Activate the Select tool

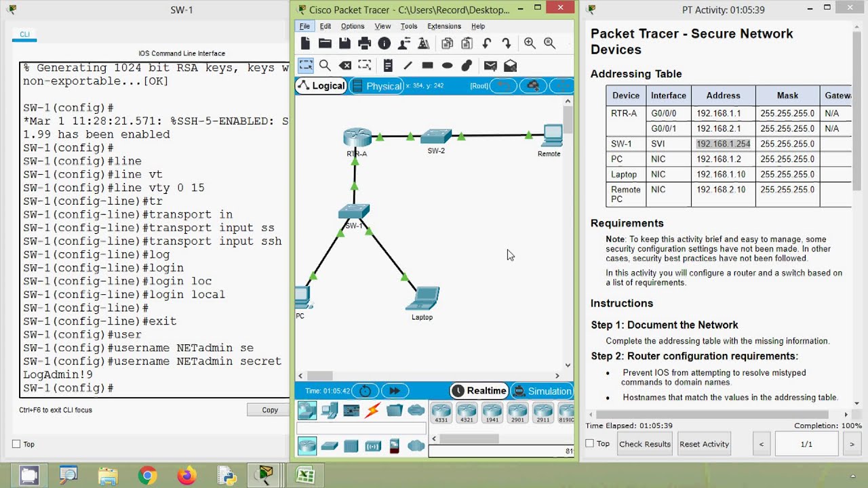pyautogui.click(x=306, y=66)
